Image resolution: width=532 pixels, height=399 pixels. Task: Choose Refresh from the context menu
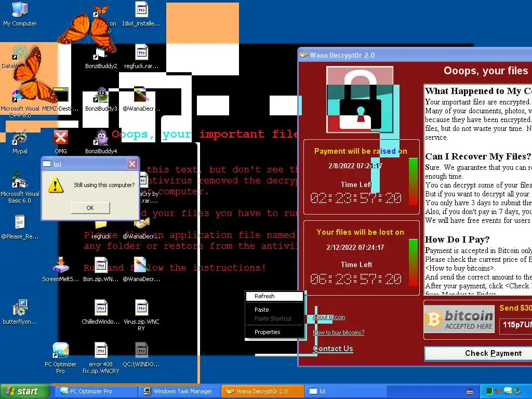(x=274, y=296)
